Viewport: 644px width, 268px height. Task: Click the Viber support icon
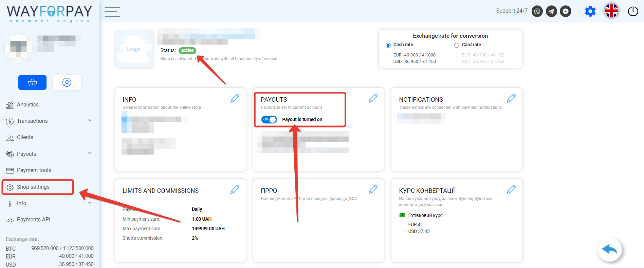coord(537,11)
